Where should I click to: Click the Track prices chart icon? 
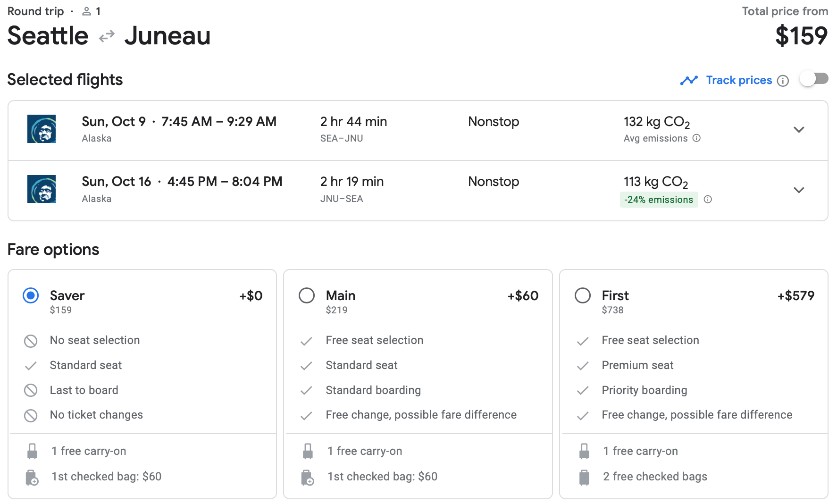689,81
